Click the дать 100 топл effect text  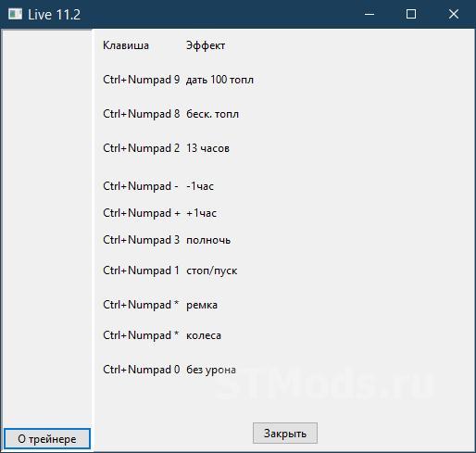tap(219, 80)
